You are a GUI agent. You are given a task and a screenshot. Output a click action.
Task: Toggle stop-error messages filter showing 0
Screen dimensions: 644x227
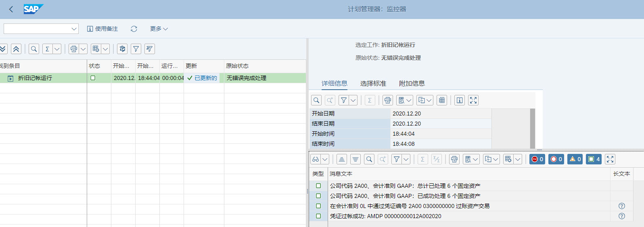[x=537, y=159]
